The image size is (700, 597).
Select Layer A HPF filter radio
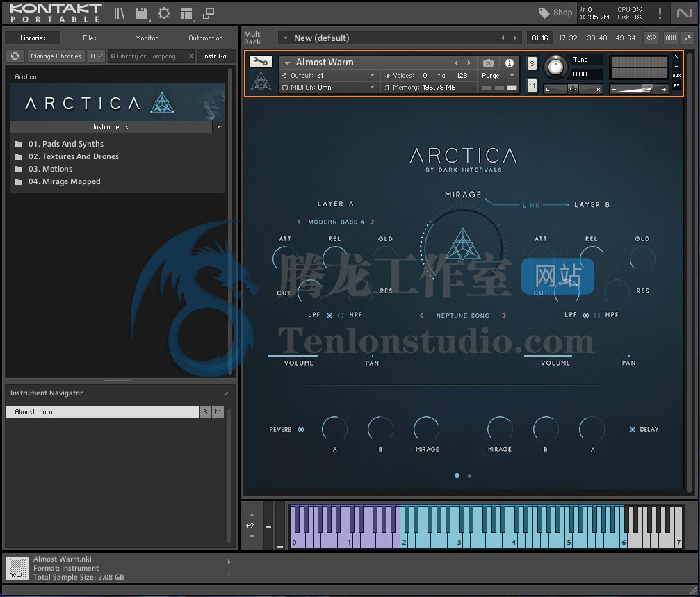tap(341, 316)
